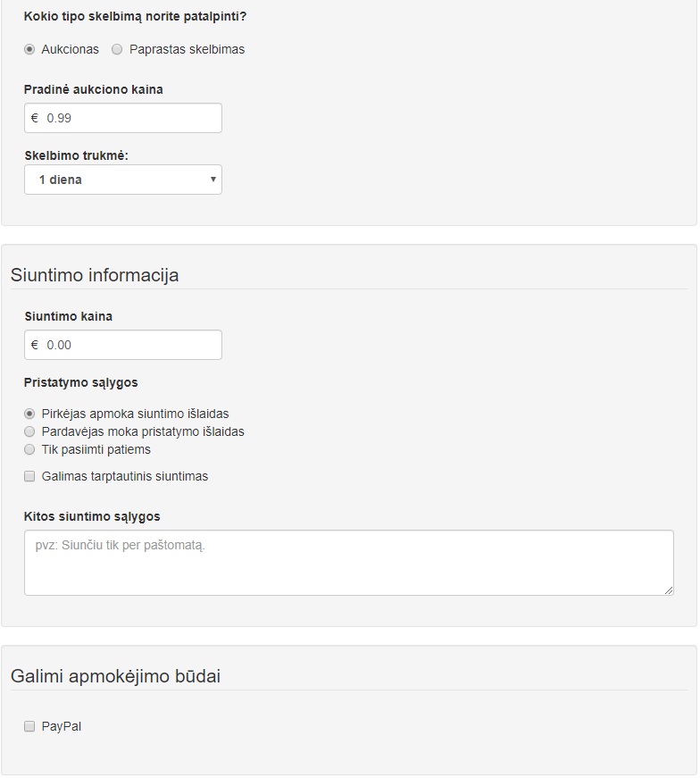This screenshot has width=700, height=778.
Task: Click the Galimi apmokėjimo būdai heading
Action: tap(115, 676)
